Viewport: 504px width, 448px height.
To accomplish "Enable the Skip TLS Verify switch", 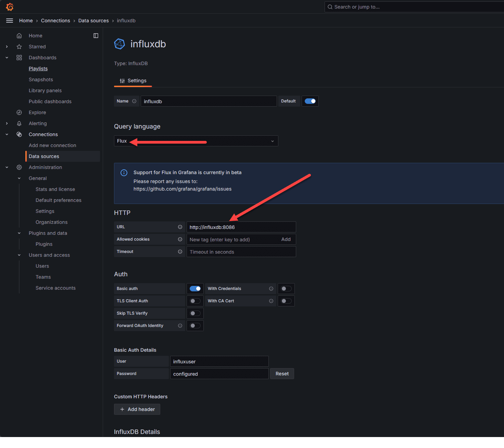I will [195, 313].
